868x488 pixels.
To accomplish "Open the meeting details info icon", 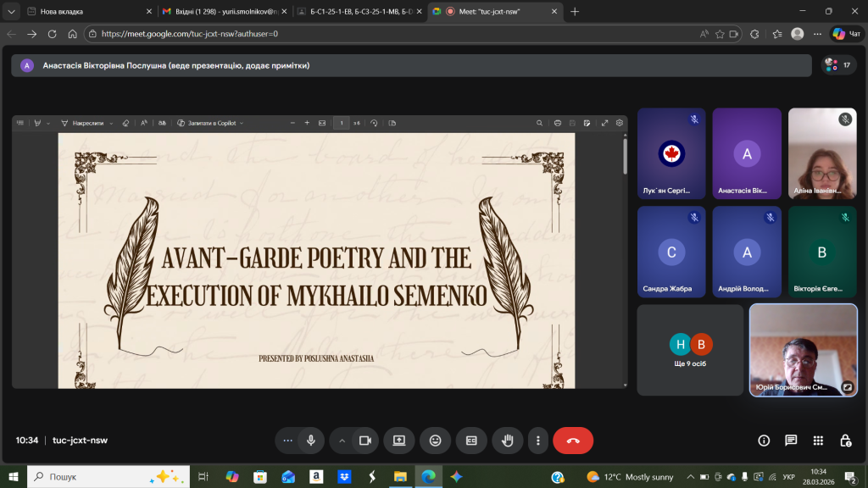I will (x=764, y=441).
